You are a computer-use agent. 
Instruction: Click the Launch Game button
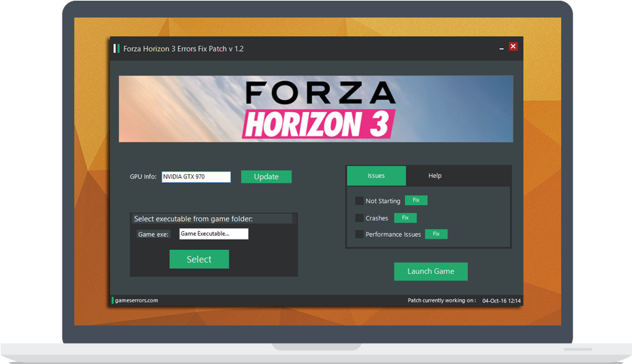point(431,272)
